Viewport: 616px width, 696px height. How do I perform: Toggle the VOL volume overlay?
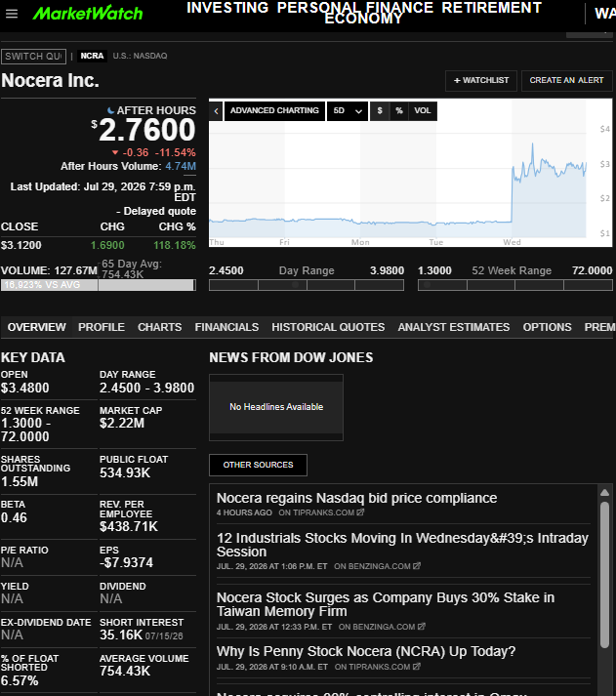coord(423,110)
